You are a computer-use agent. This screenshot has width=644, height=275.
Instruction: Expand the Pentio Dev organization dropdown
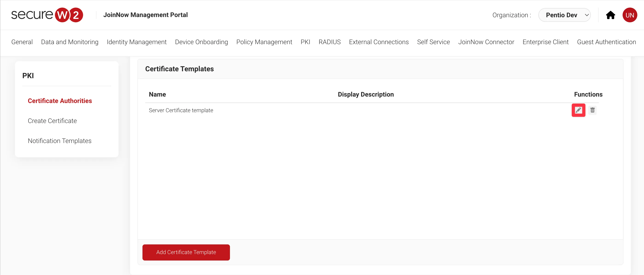point(564,15)
